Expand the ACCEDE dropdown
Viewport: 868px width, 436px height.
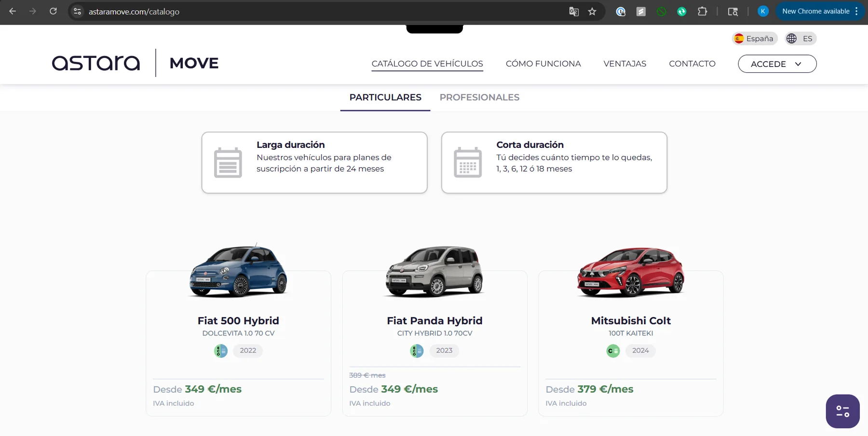tap(777, 64)
